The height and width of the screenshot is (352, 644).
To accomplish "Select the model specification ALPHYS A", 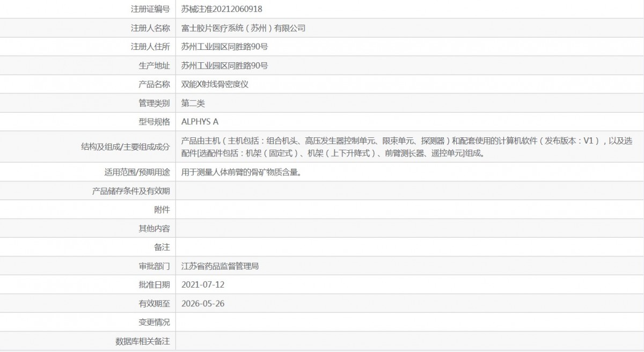I will (x=200, y=122).
